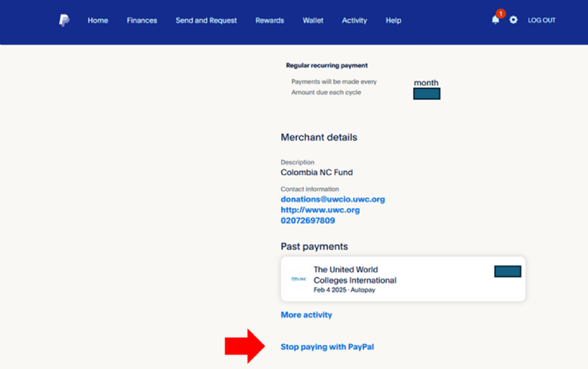The height and width of the screenshot is (369, 588).
Task: Go to the Home menu item
Action: pyautogui.click(x=98, y=20)
